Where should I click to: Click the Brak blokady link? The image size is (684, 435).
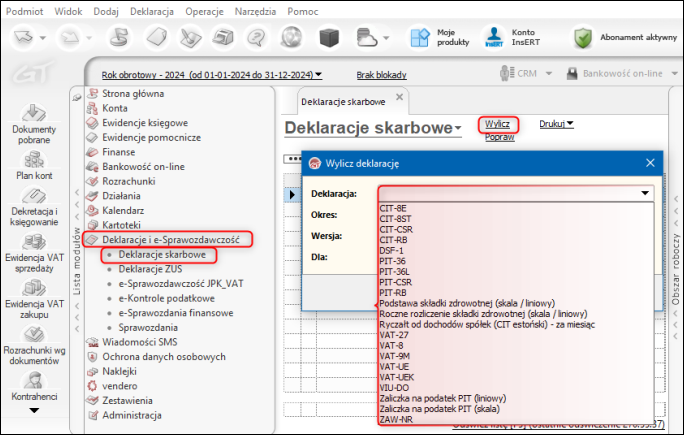pyautogui.click(x=381, y=75)
